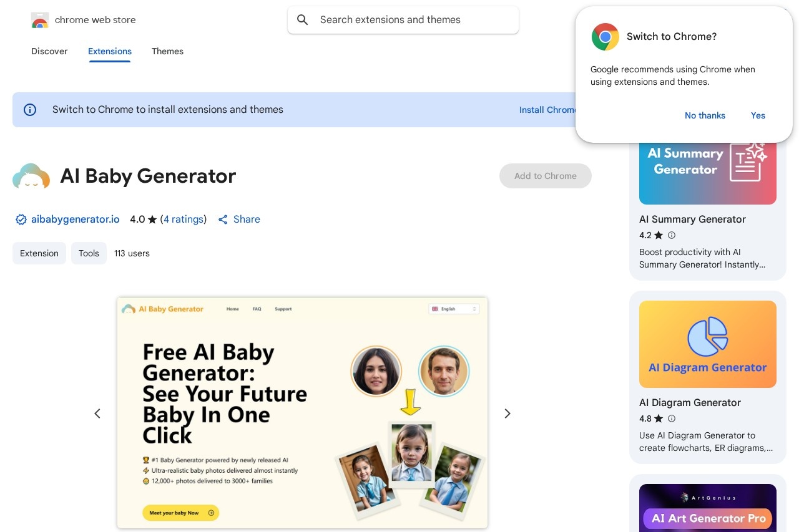Open the 4 ratings link
The width and height of the screenshot is (799, 532).
(184, 220)
